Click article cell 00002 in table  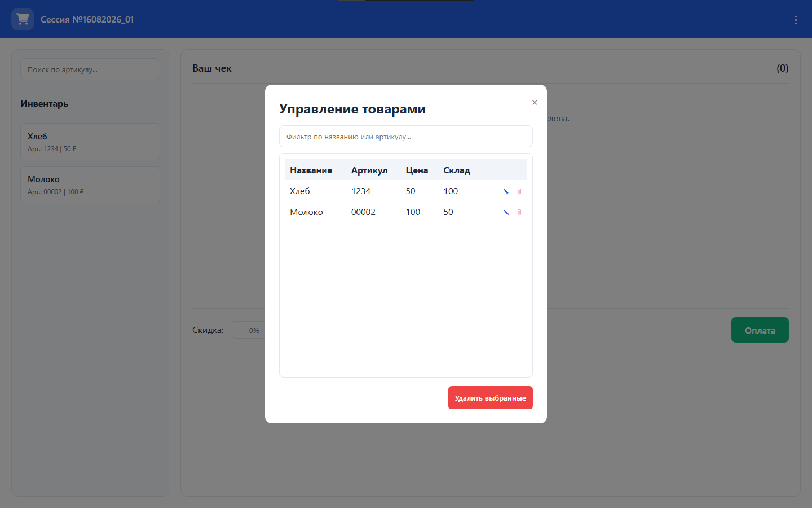[x=363, y=212]
